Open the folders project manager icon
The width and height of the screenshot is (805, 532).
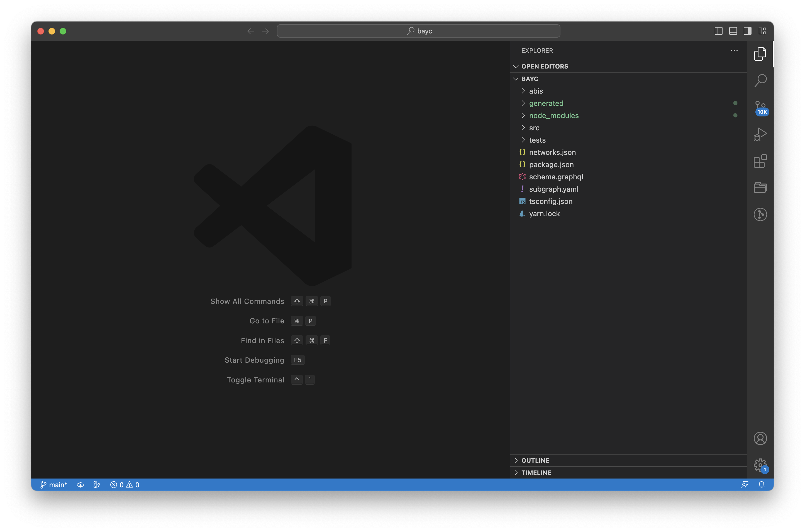coord(760,188)
